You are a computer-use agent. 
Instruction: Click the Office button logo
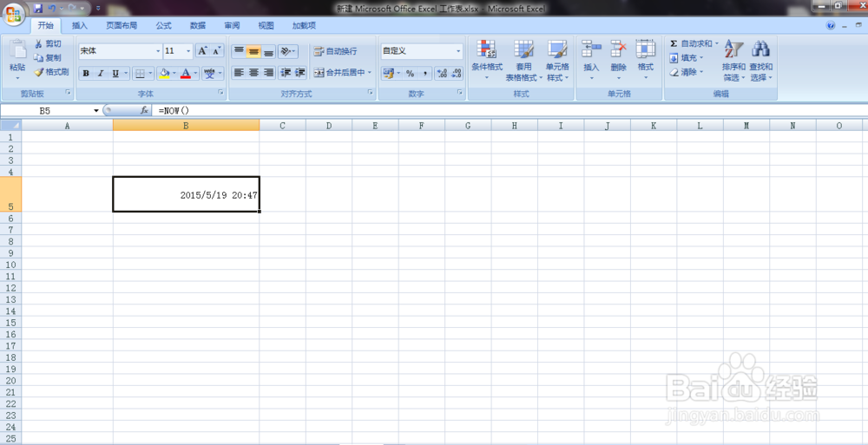[x=15, y=15]
